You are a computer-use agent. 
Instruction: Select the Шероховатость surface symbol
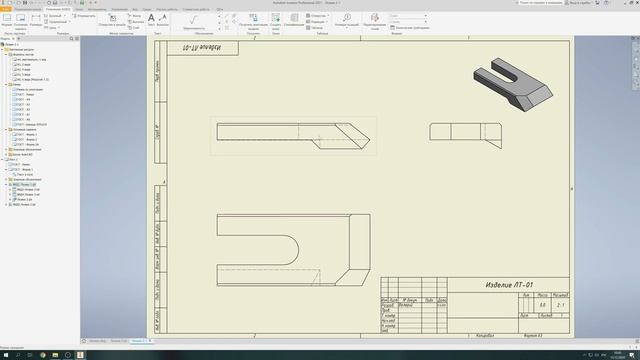click(x=194, y=22)
